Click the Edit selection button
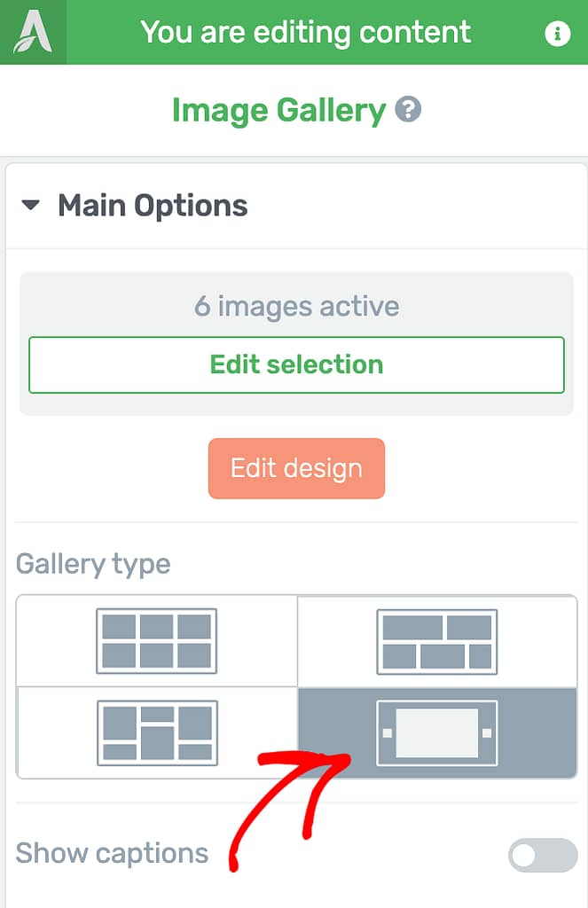The width and height of the screenshot is (588, 908). click(296, 364)
